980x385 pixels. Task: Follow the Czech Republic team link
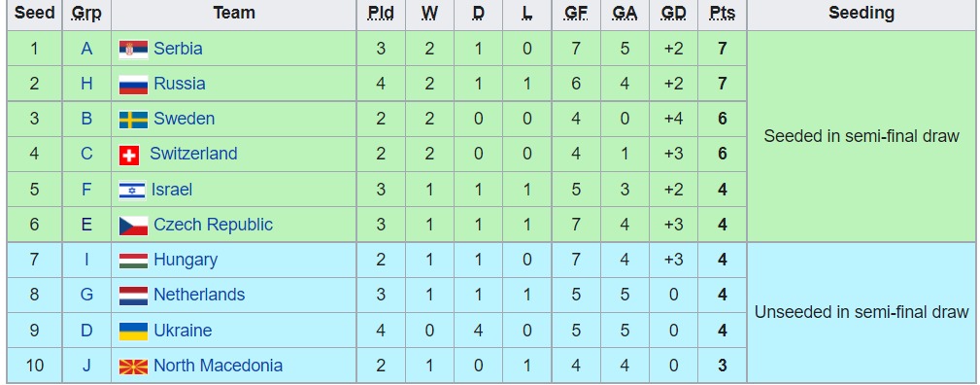[x=213, y=225]
